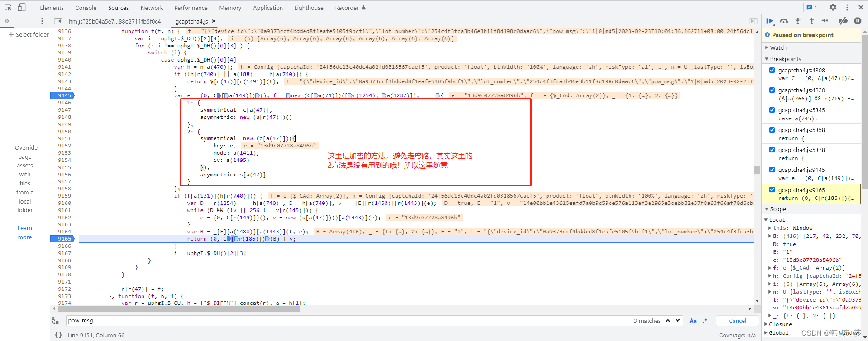Viewport: 868px width, 341px height.
Task: Go to next search match
Action: 678,321
